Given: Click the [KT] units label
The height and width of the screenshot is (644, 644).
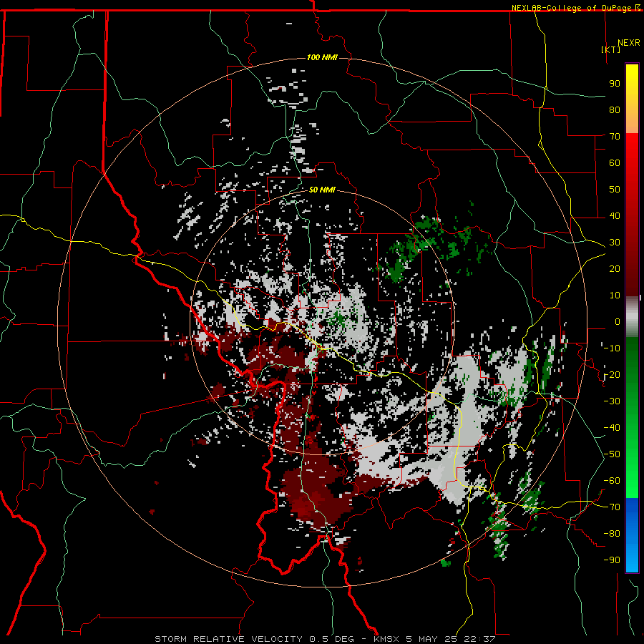Looking at the screenshot, I should click(x=611, y=49).
